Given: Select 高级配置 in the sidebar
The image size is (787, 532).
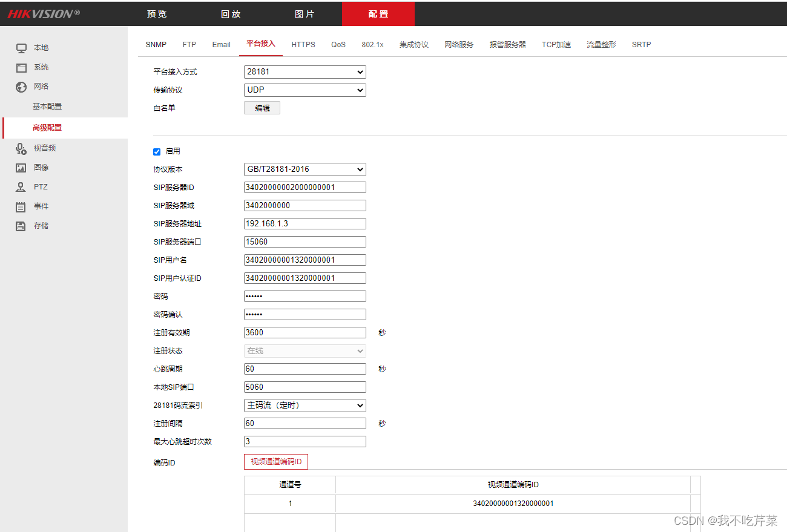Looking at the screenshot, I should (x=47, y=128).
